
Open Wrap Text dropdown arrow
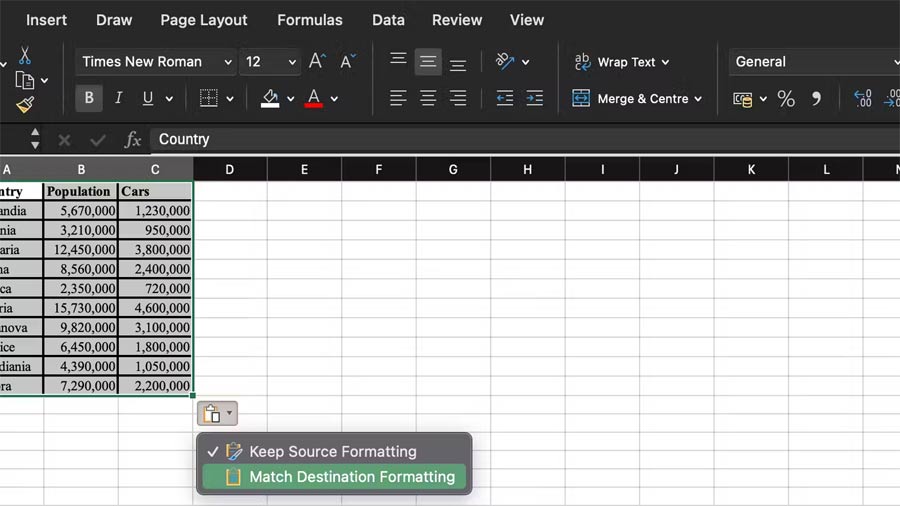click(x=665, y=62)
